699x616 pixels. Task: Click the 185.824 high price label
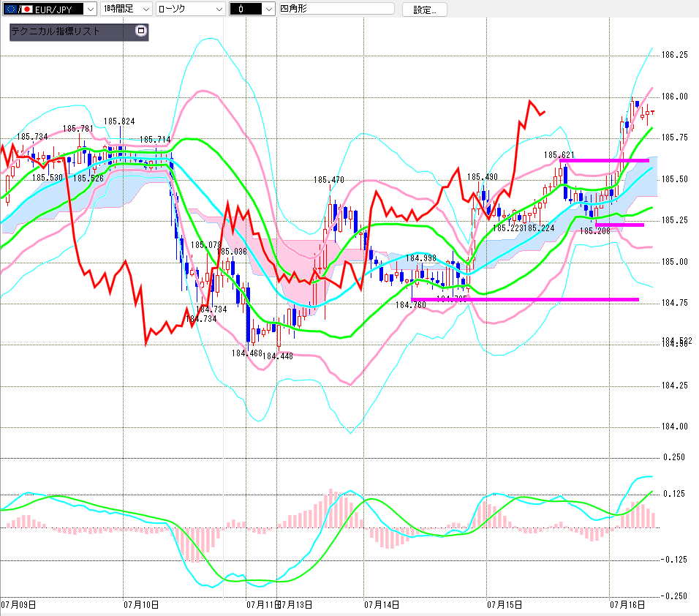pos(119,121)
